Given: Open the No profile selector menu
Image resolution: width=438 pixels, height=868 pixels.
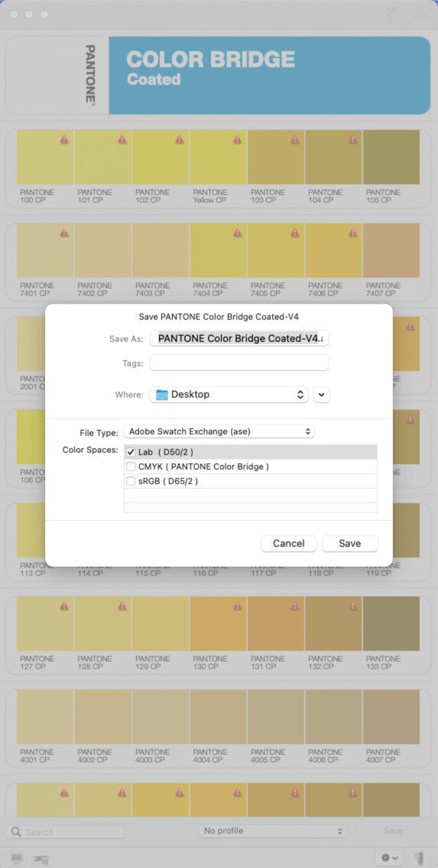Looking at the screenshot, I should point(273,831).
